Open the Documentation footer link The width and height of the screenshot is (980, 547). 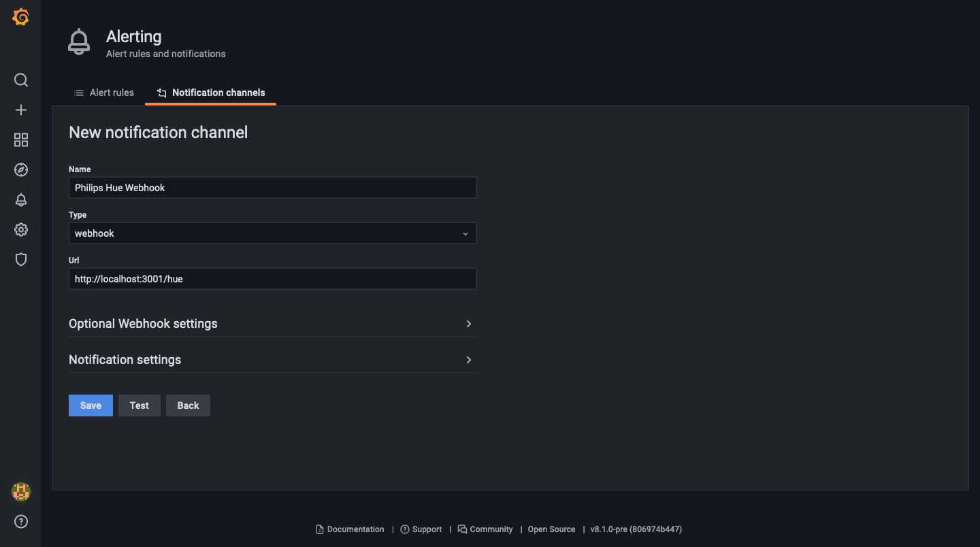(x=350, y=529)
